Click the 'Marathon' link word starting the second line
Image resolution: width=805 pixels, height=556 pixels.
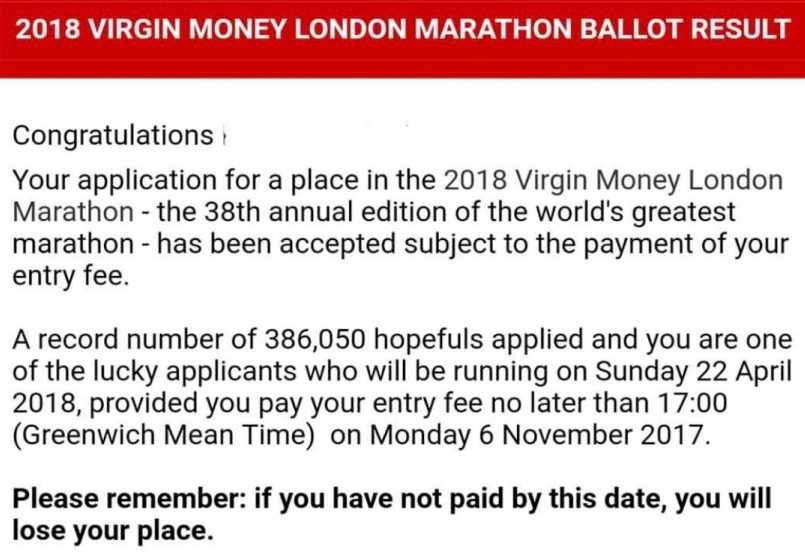tap(72, 212)
